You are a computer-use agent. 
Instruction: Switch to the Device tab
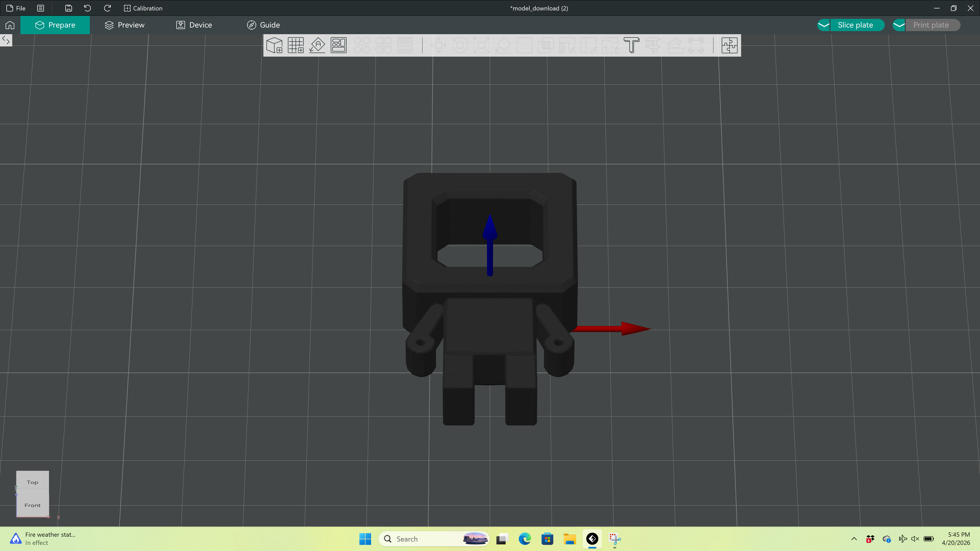(x=194, y=25)
